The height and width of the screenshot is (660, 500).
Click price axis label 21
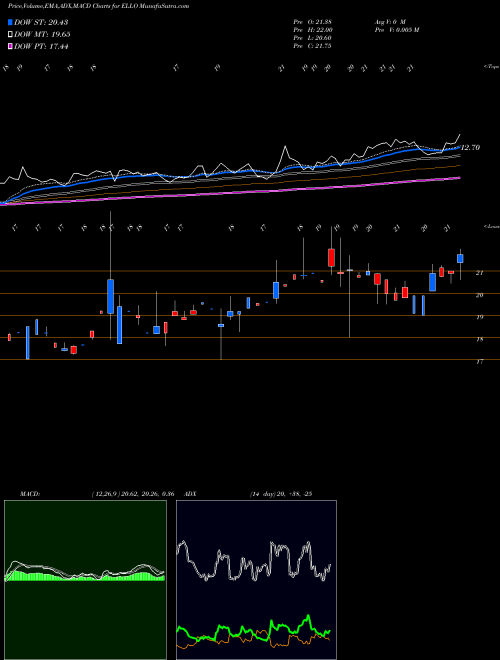click(x=479, y=273)
